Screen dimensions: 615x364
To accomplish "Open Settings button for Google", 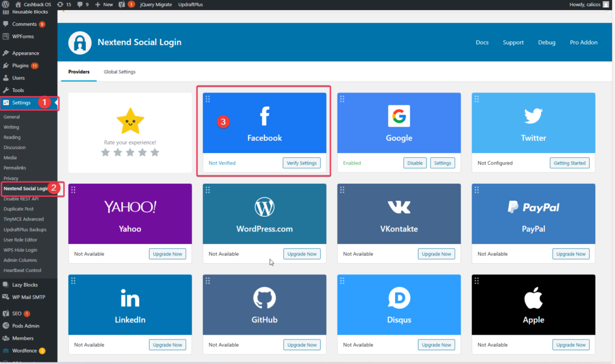I will point(443,163).
